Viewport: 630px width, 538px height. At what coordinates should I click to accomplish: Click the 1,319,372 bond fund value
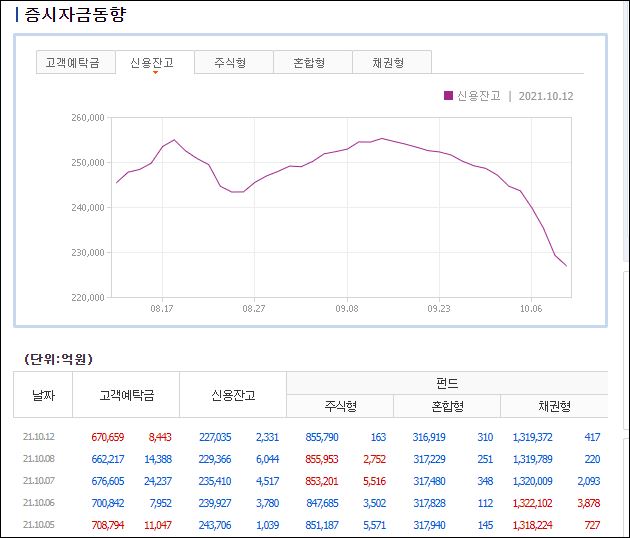(x=532, y=437)
